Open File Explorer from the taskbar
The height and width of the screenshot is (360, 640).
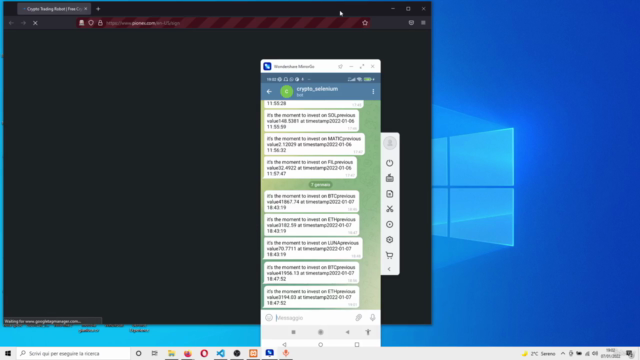tap(171, 353)
